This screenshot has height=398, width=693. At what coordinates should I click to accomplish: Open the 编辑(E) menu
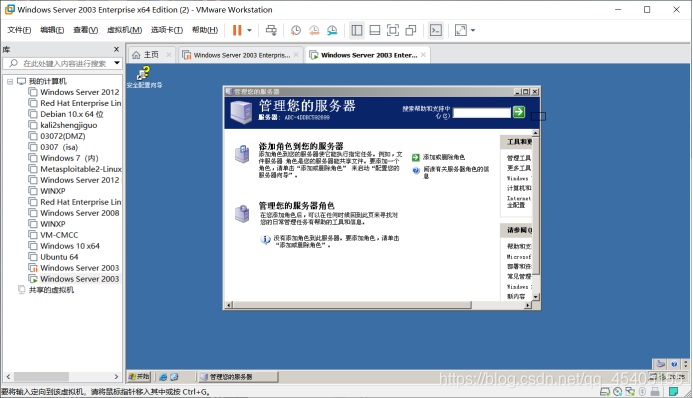52,30
